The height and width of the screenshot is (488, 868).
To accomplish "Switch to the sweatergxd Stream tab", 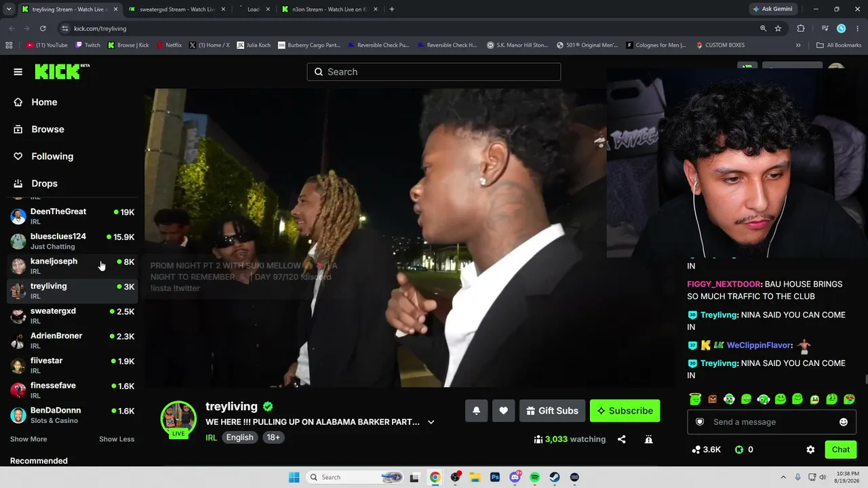I will [176, 9].
